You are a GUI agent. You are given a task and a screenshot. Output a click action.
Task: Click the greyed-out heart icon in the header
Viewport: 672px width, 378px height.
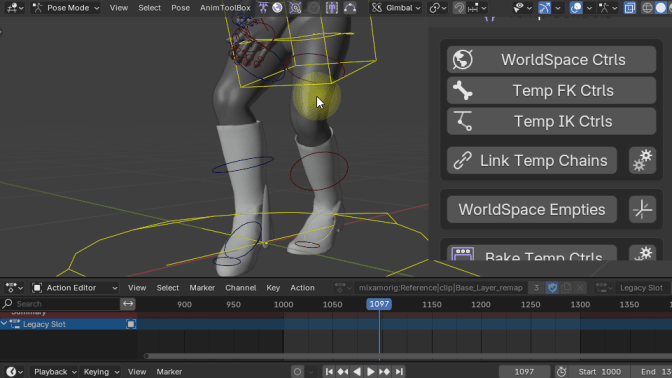(314, 8)
